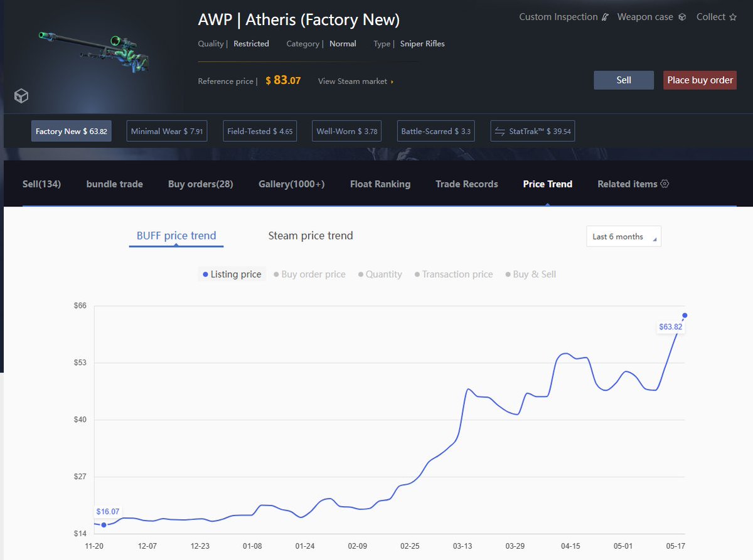Click the Normal category value
The height and width of the screenshot is (560, 753).
(343, 44)
